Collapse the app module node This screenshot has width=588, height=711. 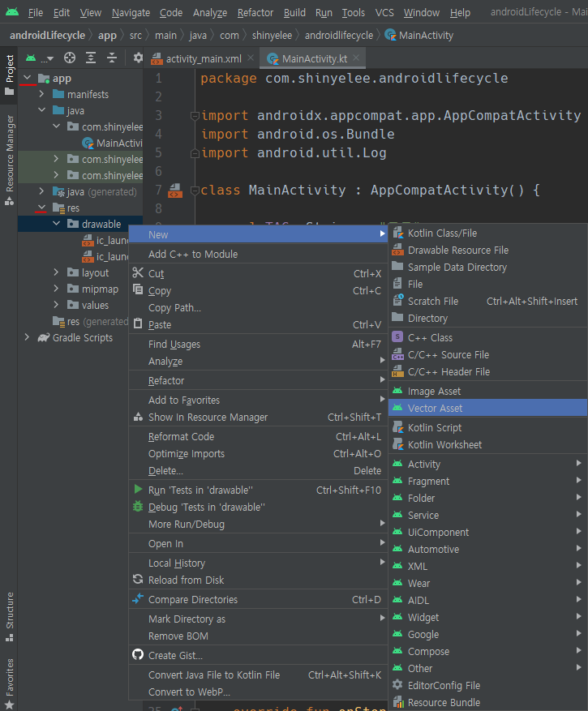pyautogui.click(x=28, y=78)
